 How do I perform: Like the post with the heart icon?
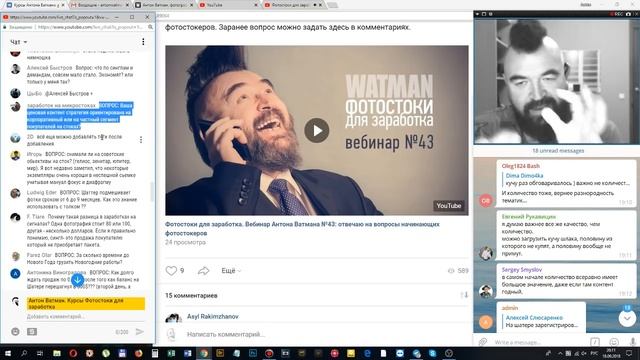tap(171, 271)
